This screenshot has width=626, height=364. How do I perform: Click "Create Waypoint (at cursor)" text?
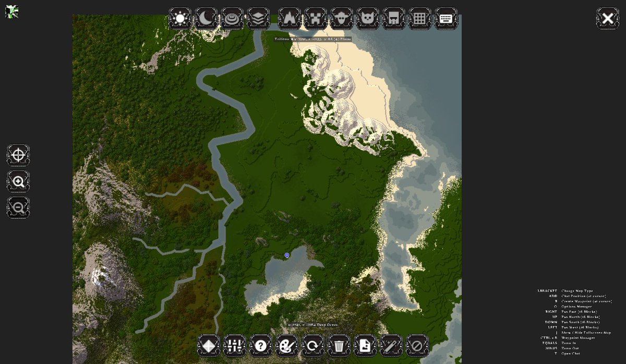tap(586, 301)
